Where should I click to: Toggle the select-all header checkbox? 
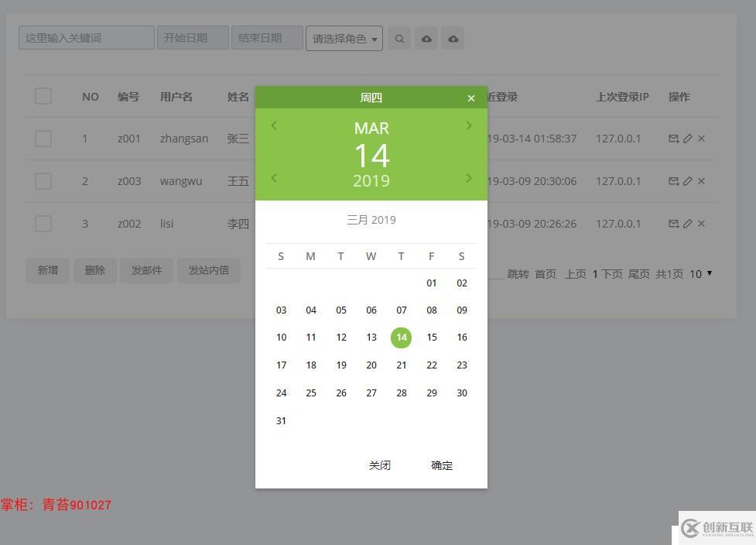click(43, 96)
